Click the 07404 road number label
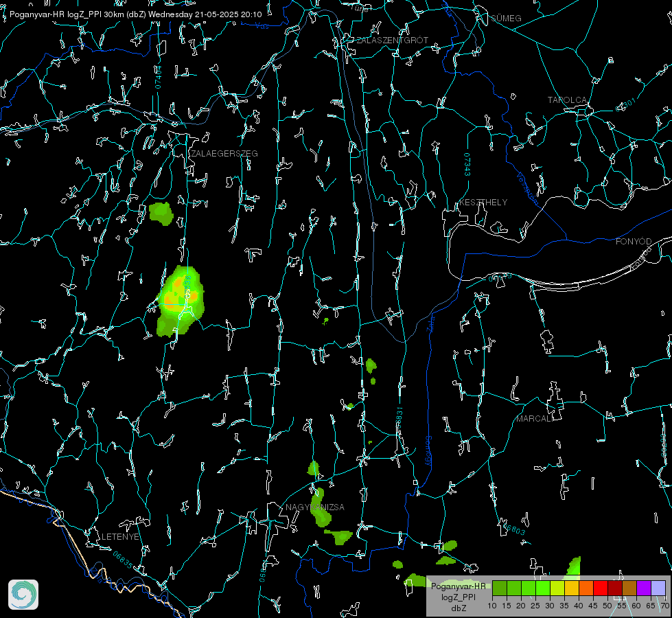Viewport: 672px width, 618px height. 158,77
